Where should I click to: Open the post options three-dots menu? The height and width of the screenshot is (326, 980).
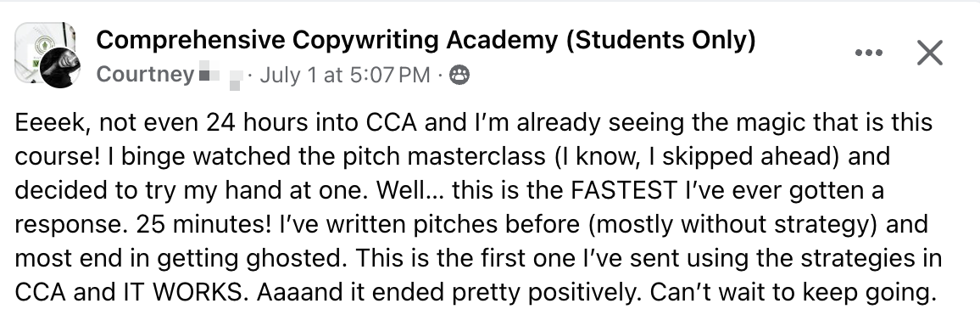click(869, 53)
